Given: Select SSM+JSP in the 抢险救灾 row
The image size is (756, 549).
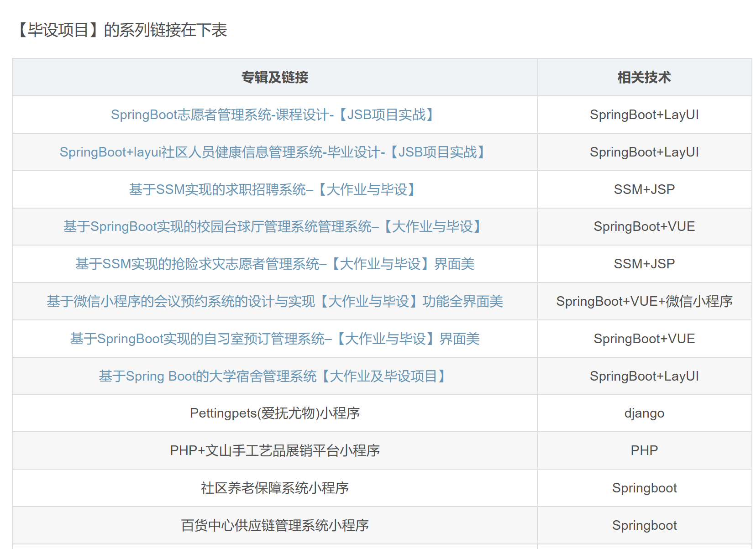Looking at the screenshot, I should pos(644,264).
